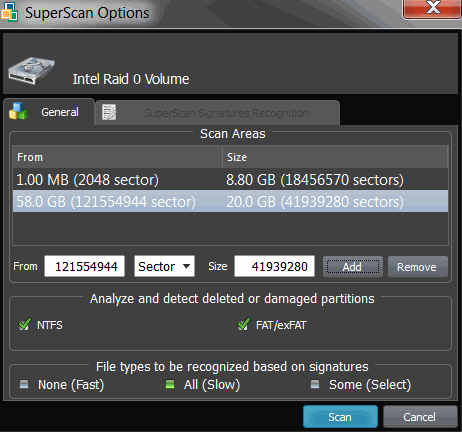462x432 pixels.
Task: Click the Add button
Action: coord(353,267)
